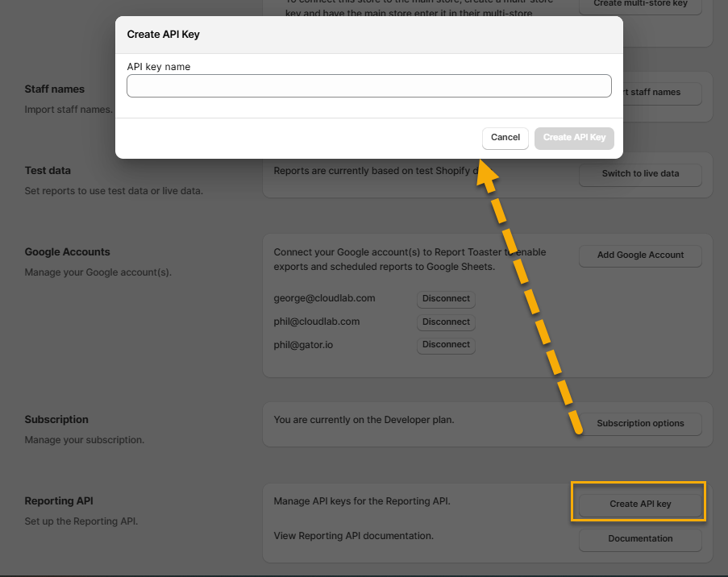The width and height of the screenshot is (728, 577).
Task: Click the Reporting API section heading
Action: pos(59,501)
